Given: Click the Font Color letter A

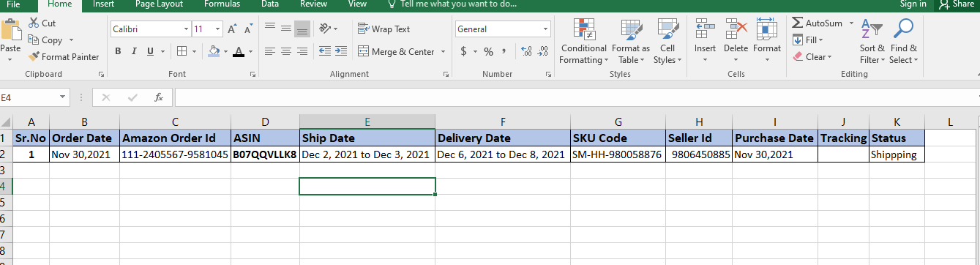Looking at the screenshot, I should click(x=238, y=51).
